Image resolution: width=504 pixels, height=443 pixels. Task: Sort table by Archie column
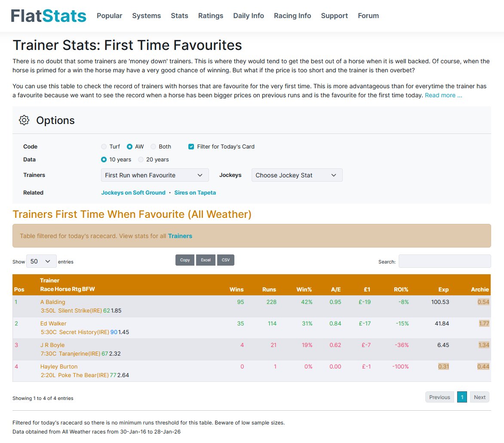tap(479, 290)
